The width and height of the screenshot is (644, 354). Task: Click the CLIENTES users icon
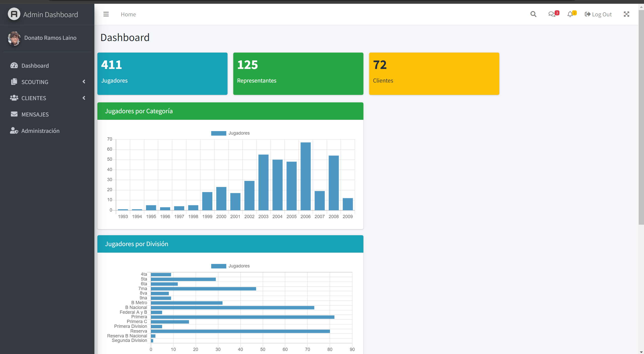[x=14, y=98]
